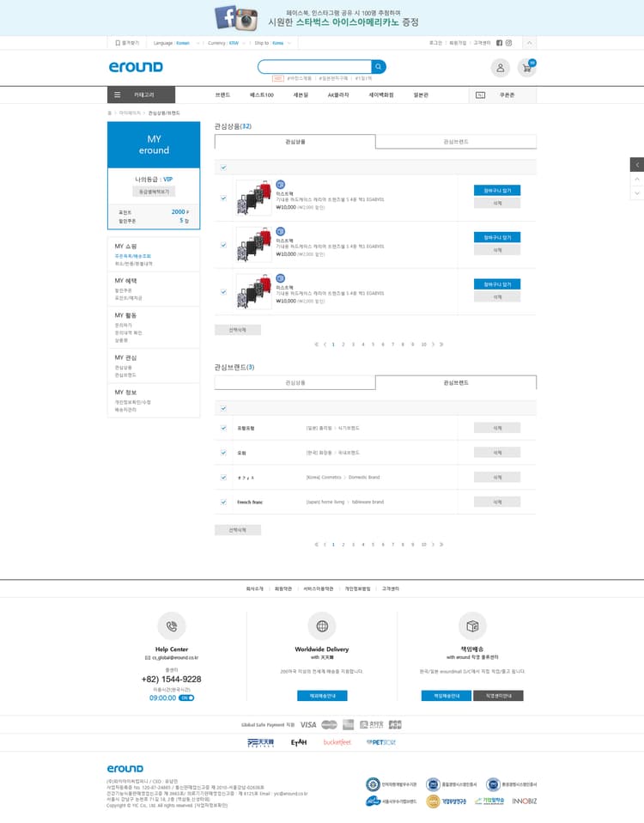Click the floating go-to-top arrow on the right edge

(x=636, y=179)
